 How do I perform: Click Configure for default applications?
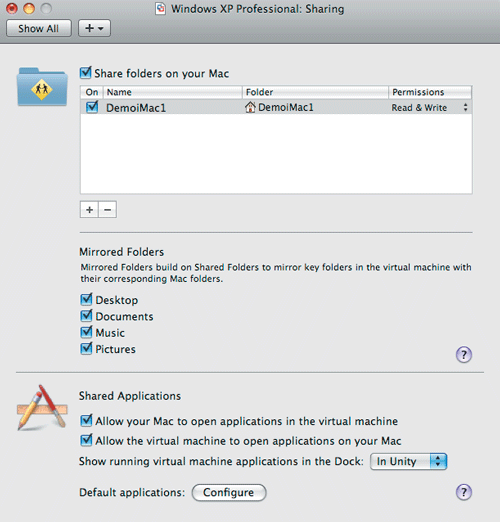pyautogui.click(x=229, y=492)
